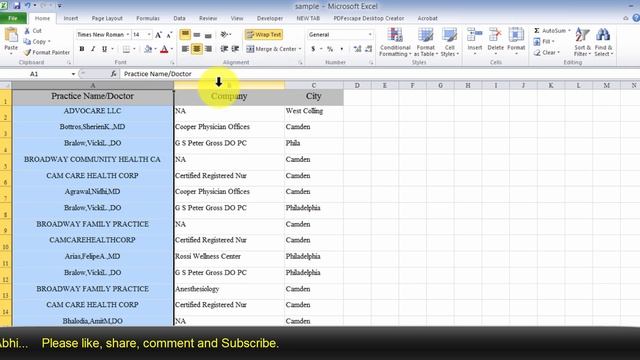Click the Borders icon
Viewport: 640px width, 360px height.
[x=126, y=49]
